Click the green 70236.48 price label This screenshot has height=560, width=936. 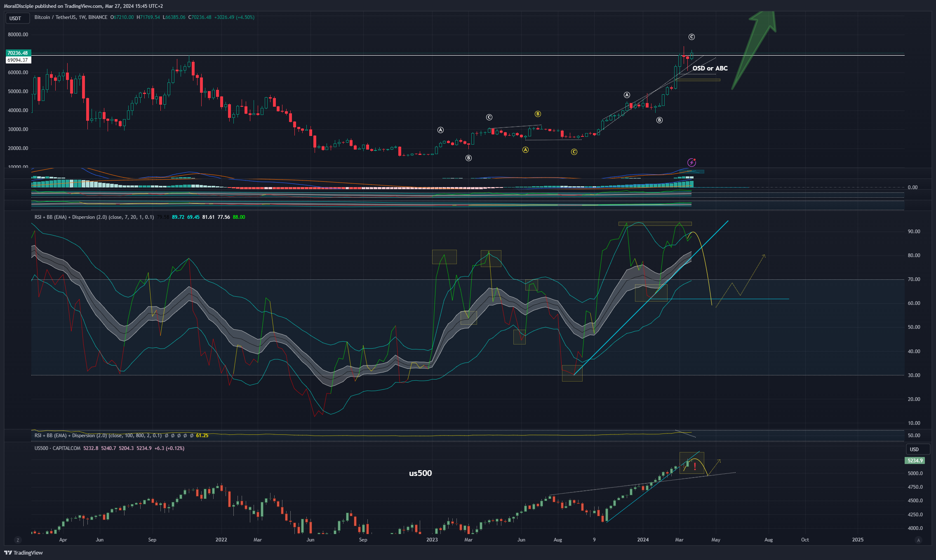pyautogui.click(x=18, y=53)
